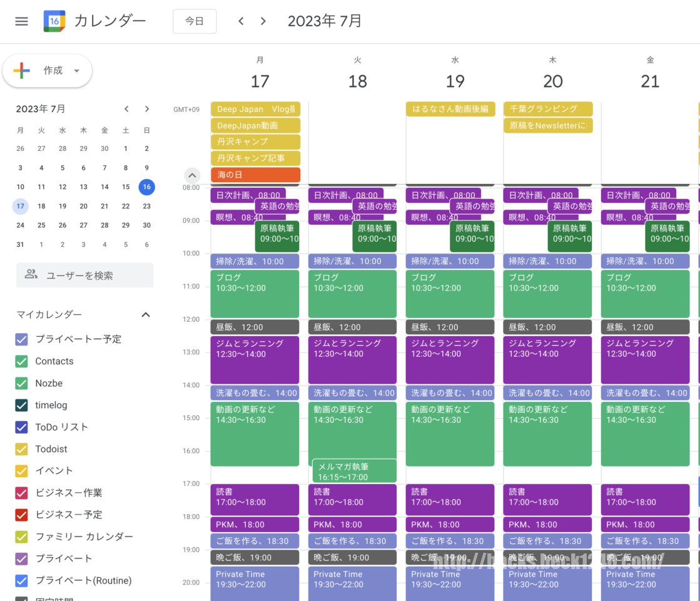700x601 pixels.
Task: Open the Deep Japan Vlog all-day event
Action: (255, 109)
